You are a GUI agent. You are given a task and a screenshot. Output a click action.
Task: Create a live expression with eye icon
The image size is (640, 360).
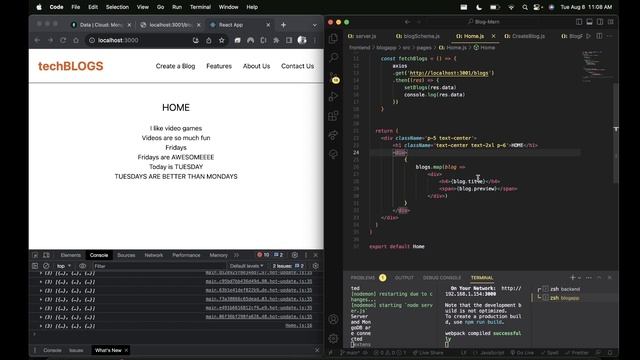pos(82,266)
